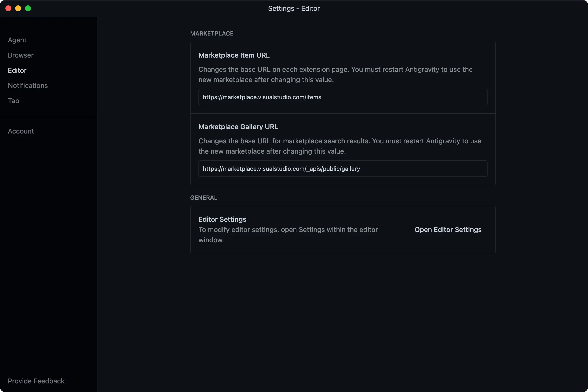Select Editor in the settings sidebar
Screen dimensions: 588x392
[17, 70]
